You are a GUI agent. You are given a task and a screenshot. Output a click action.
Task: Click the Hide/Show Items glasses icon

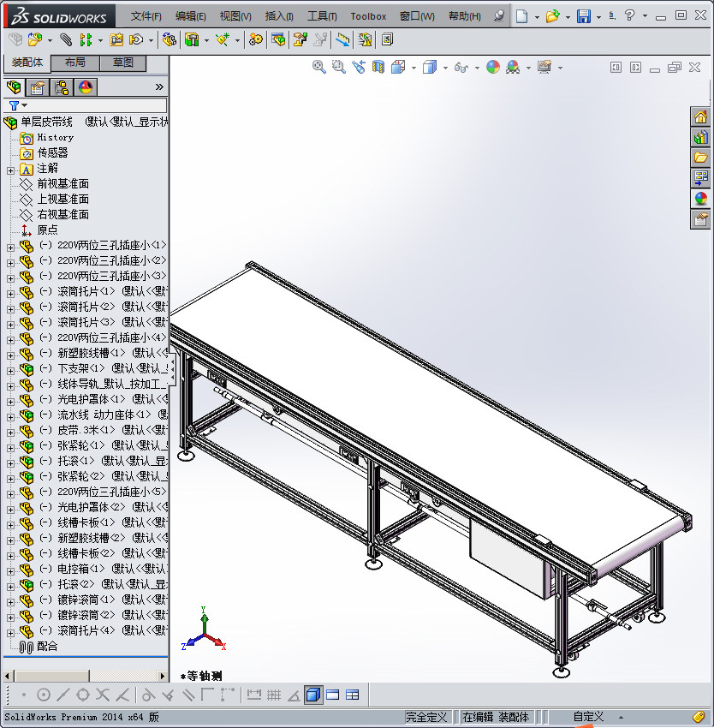461,68
